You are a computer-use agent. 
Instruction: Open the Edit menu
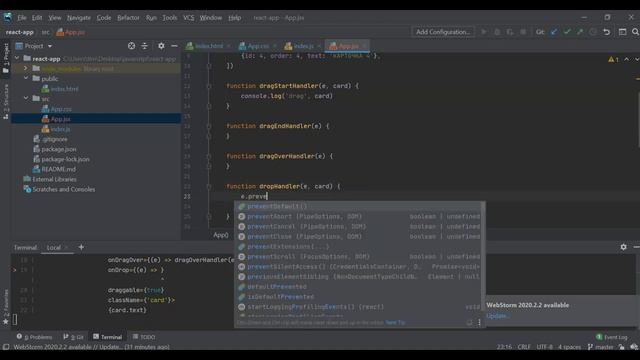pos(37,18)
